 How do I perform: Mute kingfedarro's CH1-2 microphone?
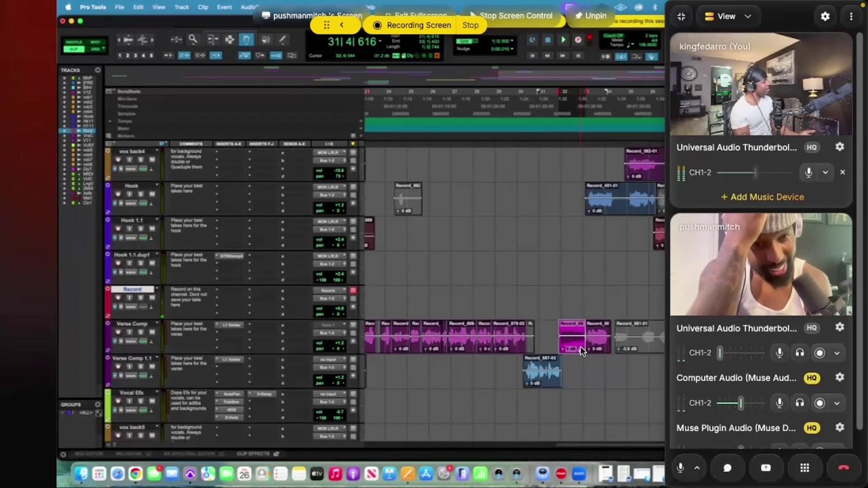[808, 172]
